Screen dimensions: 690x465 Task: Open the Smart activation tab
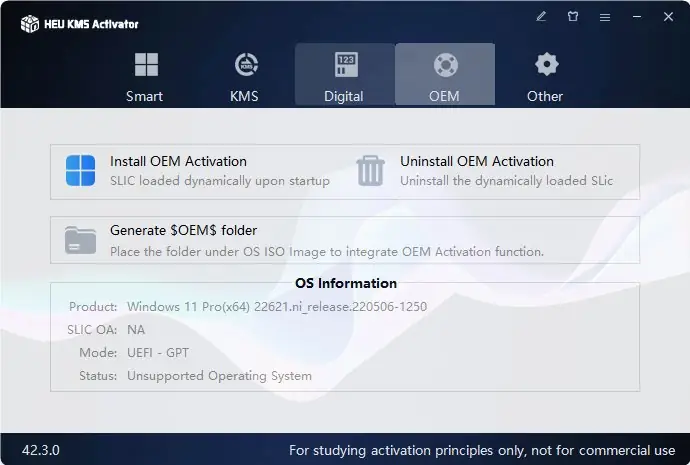(x=145, y=75)
